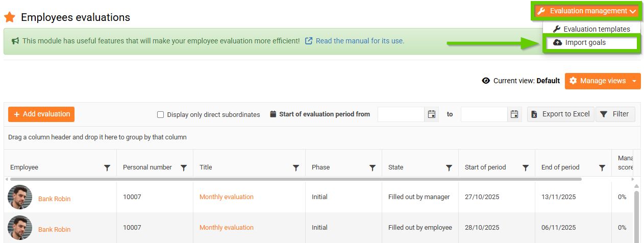Open calendar picker for the 'to' date
644x243 pixels.
point(514,114)
